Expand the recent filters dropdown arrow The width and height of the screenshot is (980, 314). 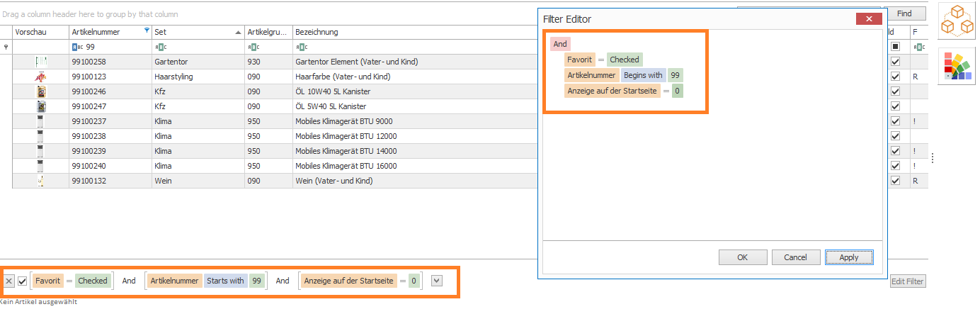click(x=436, y=281)
